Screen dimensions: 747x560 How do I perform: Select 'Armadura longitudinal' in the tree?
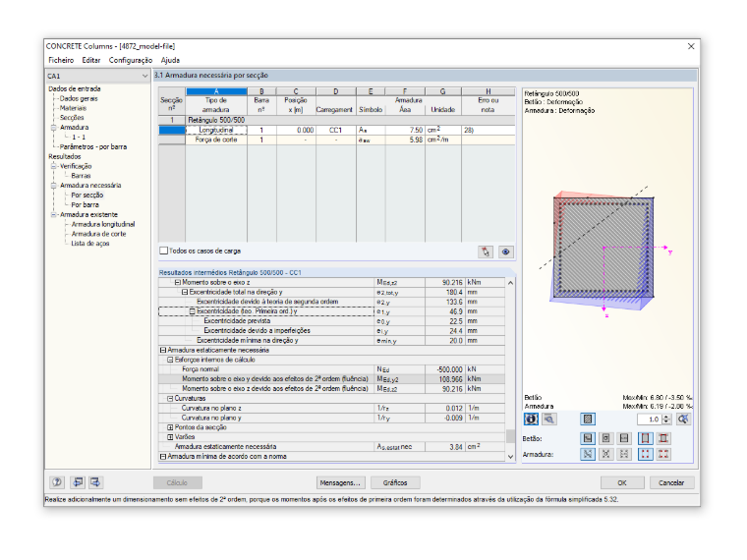(103, 224)
